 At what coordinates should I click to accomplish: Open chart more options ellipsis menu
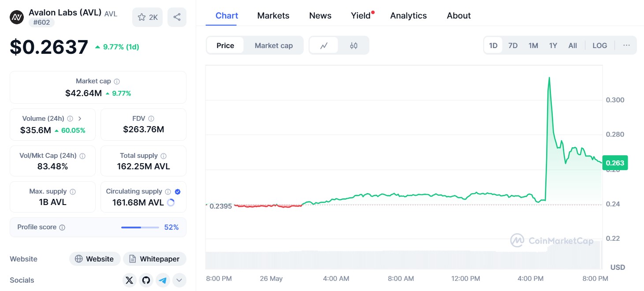coord(626,45)
